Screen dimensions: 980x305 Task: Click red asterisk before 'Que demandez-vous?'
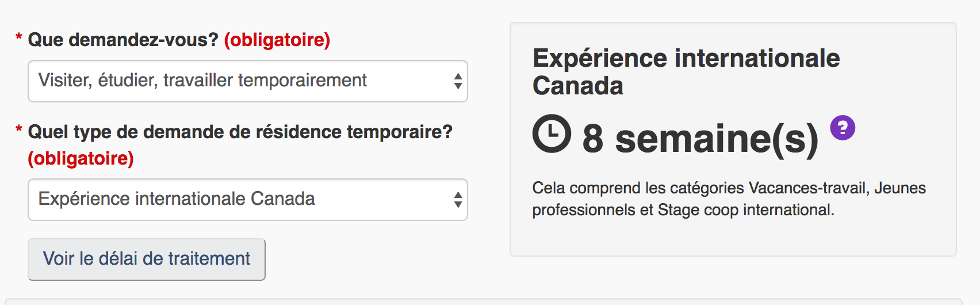(19, 39)
